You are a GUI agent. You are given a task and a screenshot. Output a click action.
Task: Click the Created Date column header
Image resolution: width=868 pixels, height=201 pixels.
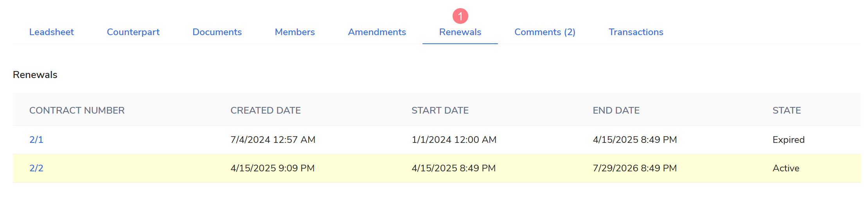pos(266,110)
